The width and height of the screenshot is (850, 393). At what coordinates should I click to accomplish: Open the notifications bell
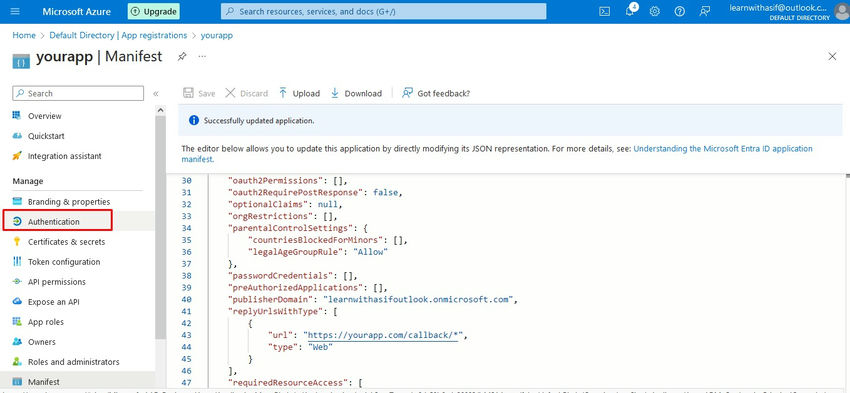(x=630, y=11)
